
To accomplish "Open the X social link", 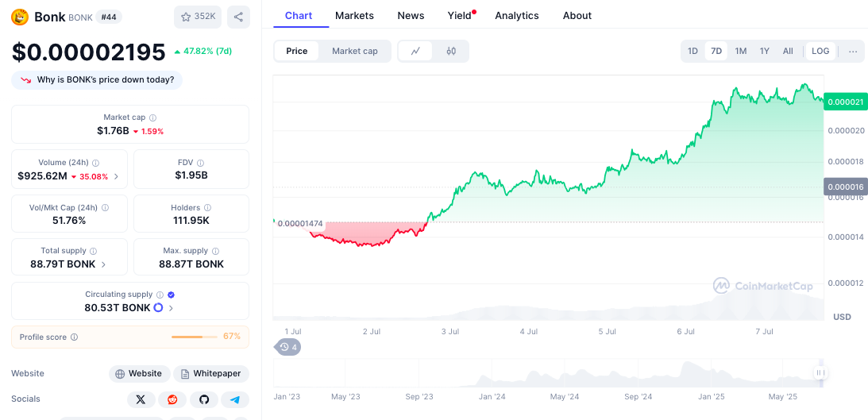I will point(141,399).
